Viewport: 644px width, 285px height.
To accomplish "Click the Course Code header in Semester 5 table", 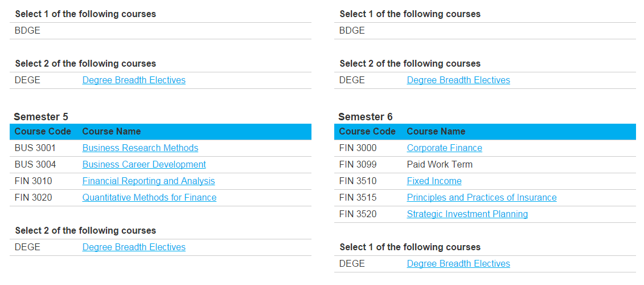I will coord(43,132).
